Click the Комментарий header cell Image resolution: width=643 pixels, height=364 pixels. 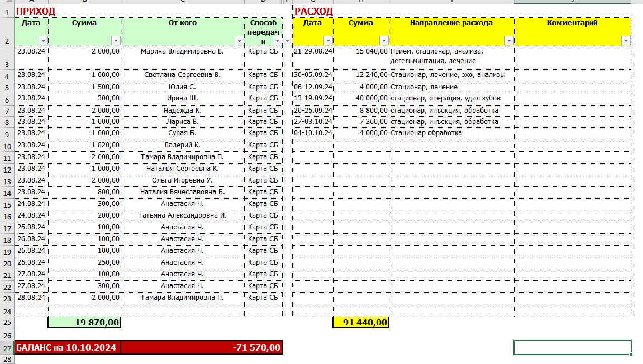[573, 32]
